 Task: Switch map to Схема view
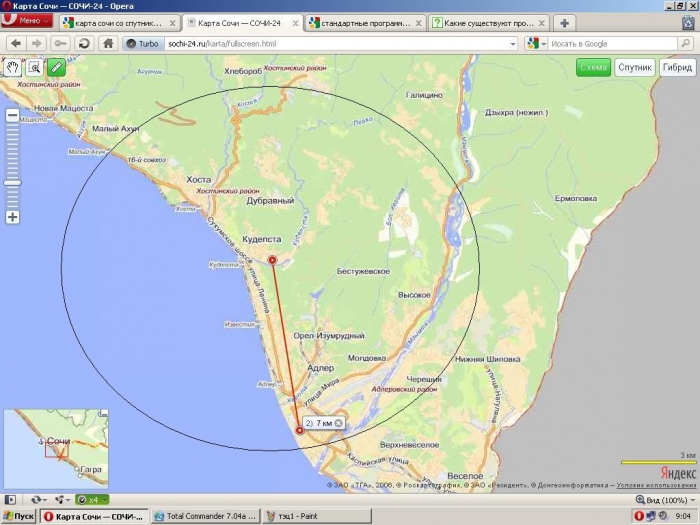pyautogui.click(x=593, y=67)
